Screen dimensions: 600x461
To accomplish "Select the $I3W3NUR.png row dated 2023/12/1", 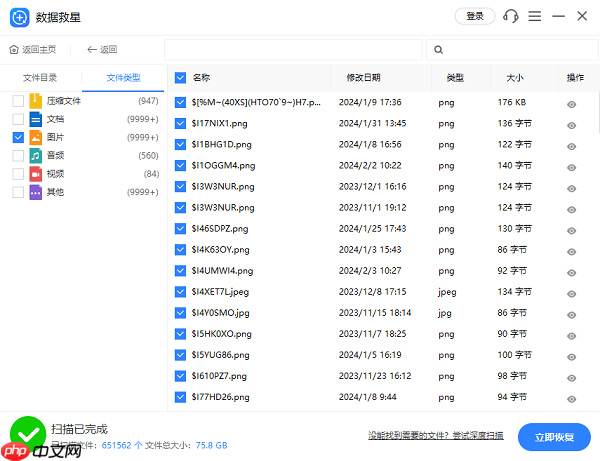I will click(x=383, y=186).
